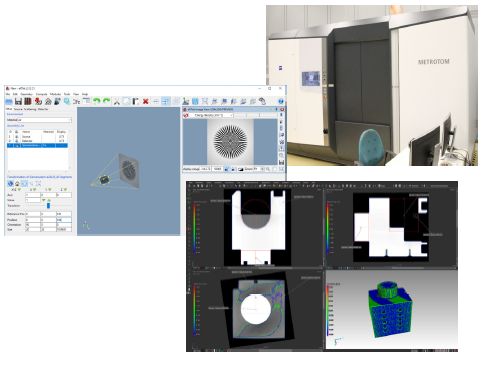Click the green undo arrow icon

coord(96,101)
